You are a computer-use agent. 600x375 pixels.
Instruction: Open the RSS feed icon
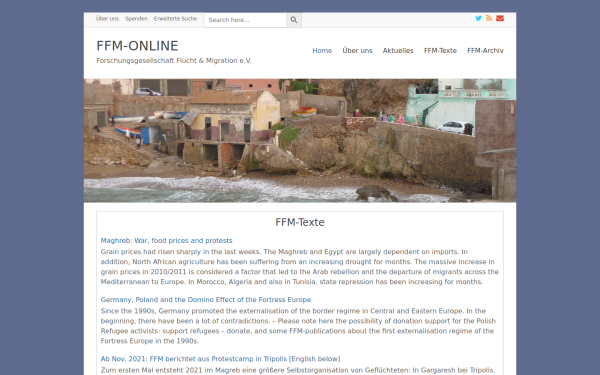pos(489,18)
